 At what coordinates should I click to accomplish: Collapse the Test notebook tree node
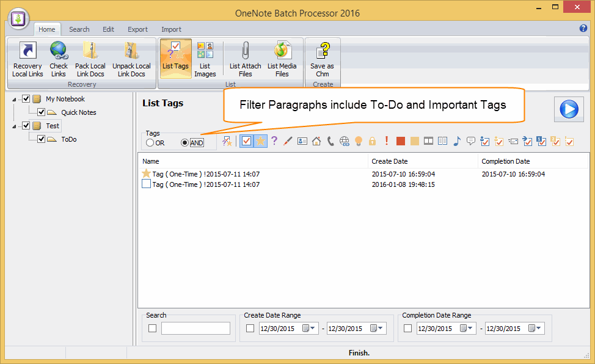pyautogui.click(x=15, y=126)
